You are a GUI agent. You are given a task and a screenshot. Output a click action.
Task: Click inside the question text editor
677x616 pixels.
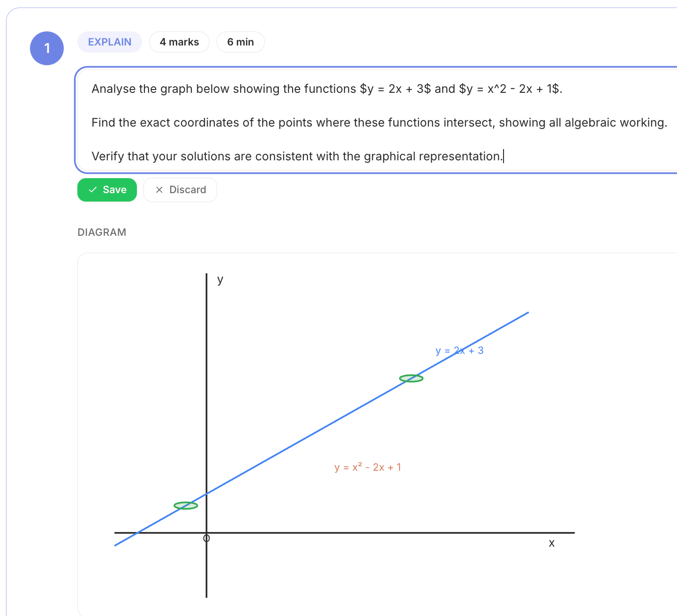[x=376, y=120]
